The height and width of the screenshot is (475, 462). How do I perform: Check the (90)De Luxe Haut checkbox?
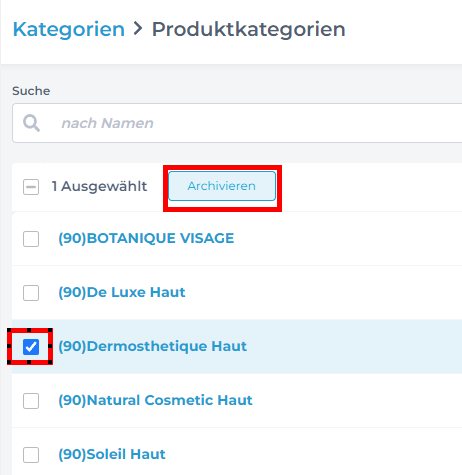point(31,293)
